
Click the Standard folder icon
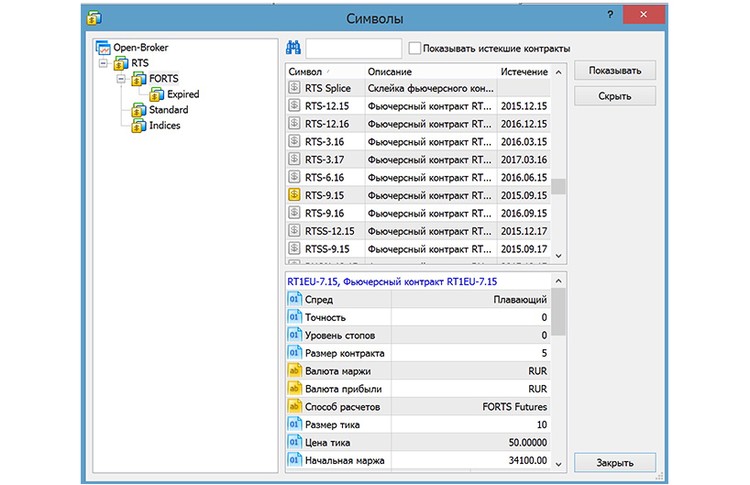[139, 110]
